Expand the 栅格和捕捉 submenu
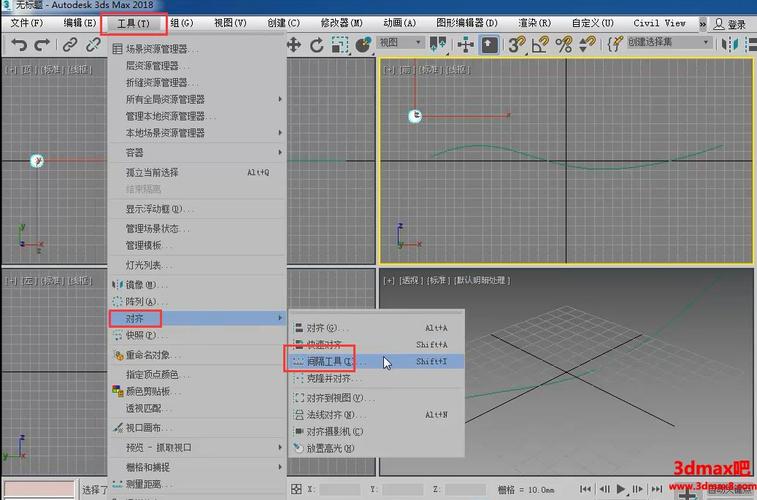The width and height of the screenshot is (757, 500). point(197,467)
